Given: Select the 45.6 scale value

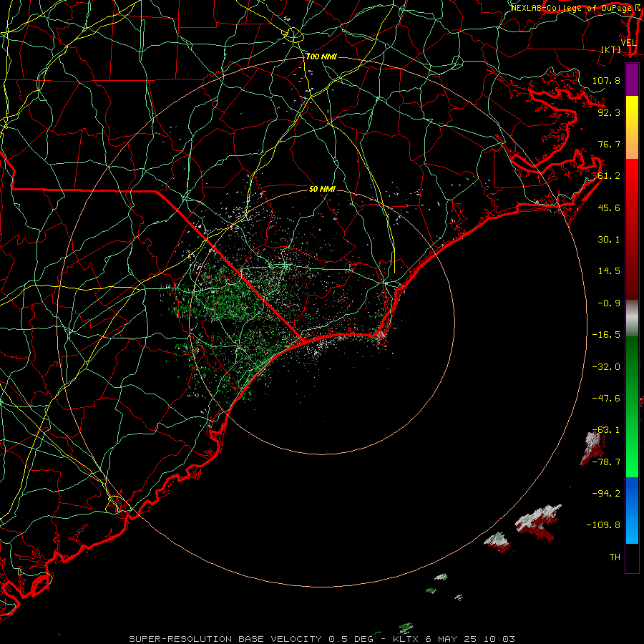Looking at the screenshot, I should tap(609, 208).
